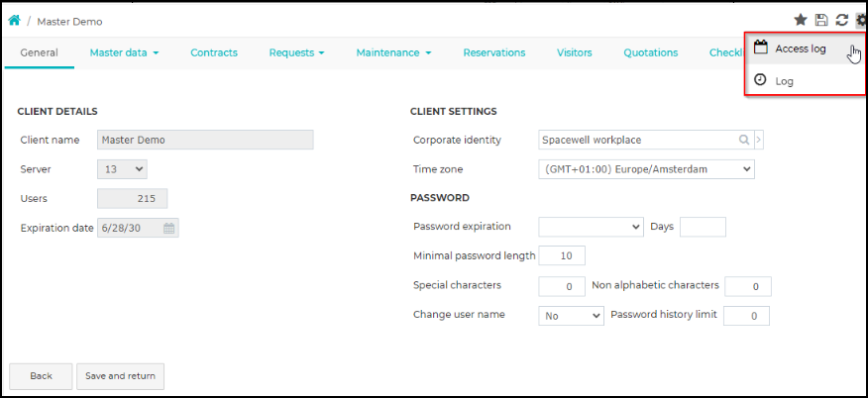Click the save floppy disk icon
Image resolution: width=868 pixels, height=398 pixels.
(821, 21)
